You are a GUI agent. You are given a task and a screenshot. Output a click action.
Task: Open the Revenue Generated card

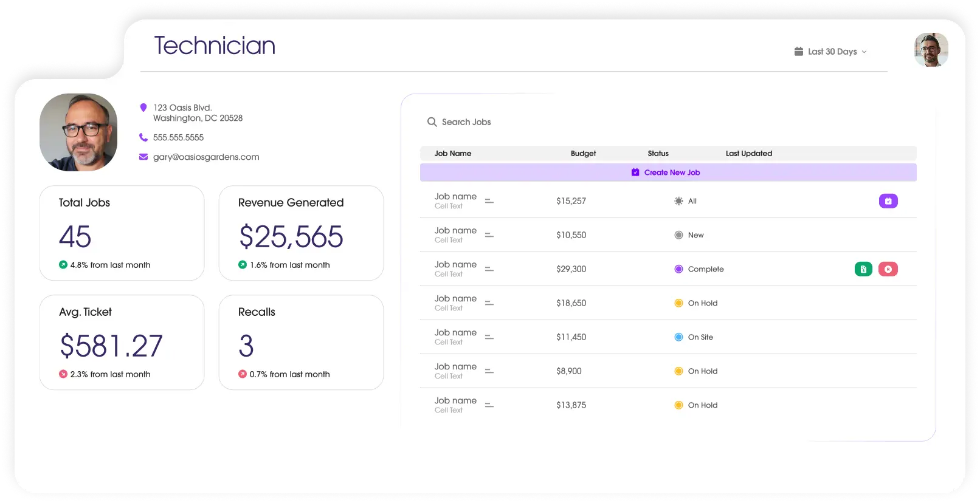pyautogui.click(x=301, y=233)
